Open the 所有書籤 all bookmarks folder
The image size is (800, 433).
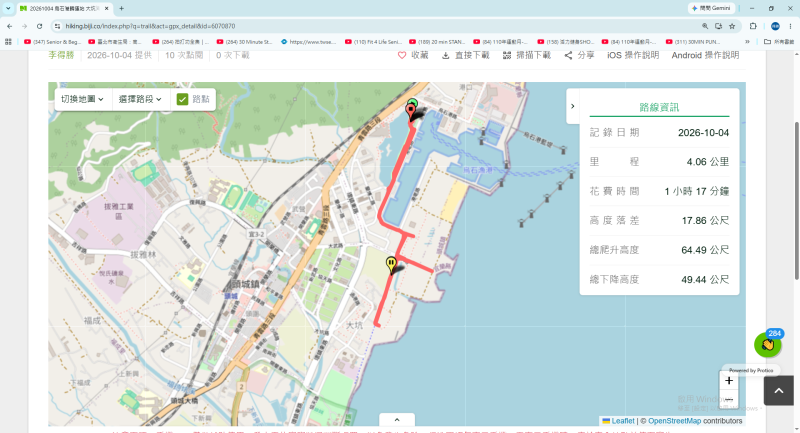779,42
